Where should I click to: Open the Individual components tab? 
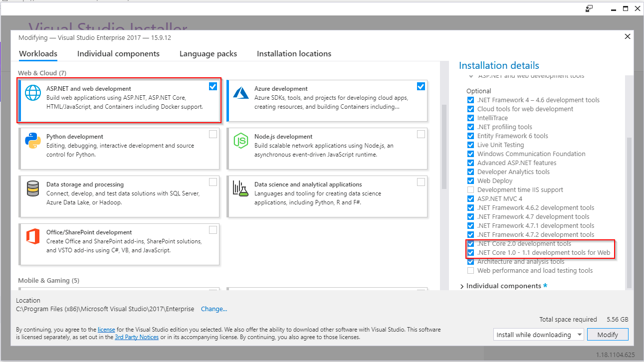click(x=118, y=54)
